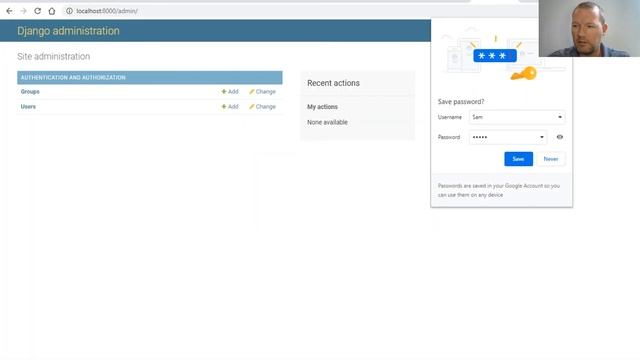The width and height of the screenshot is (640, 360).
Task: Click the Username field showing Sam
Action: tap(517, 117)
